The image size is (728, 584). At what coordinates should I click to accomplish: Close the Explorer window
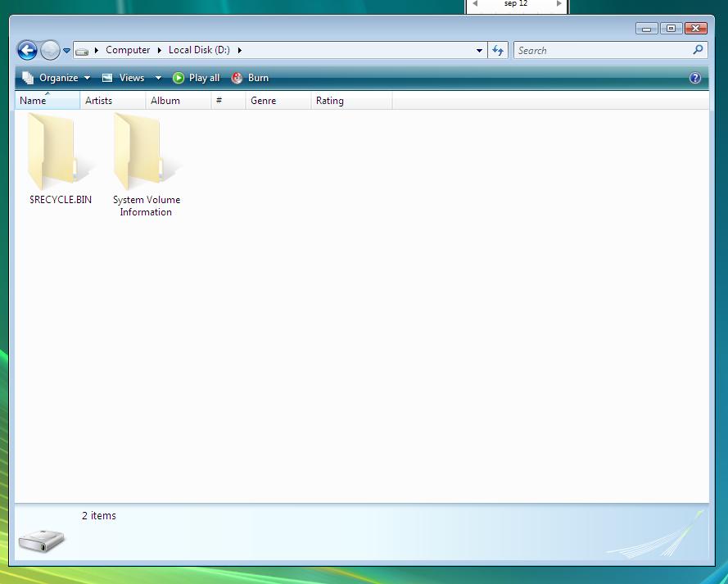click(x=695, y=29)
